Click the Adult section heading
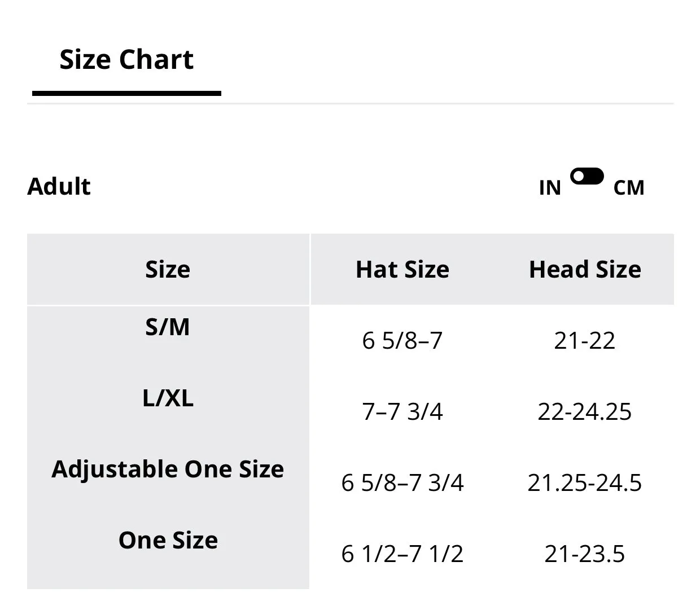Viewport: 700px width, 610px height. point(59,187)
